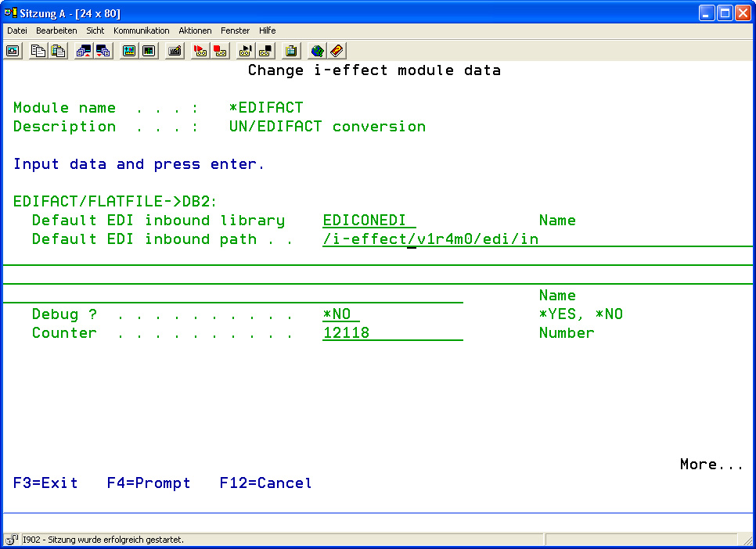Open the Kommunikation menu
756x549 pixels.
141,30
